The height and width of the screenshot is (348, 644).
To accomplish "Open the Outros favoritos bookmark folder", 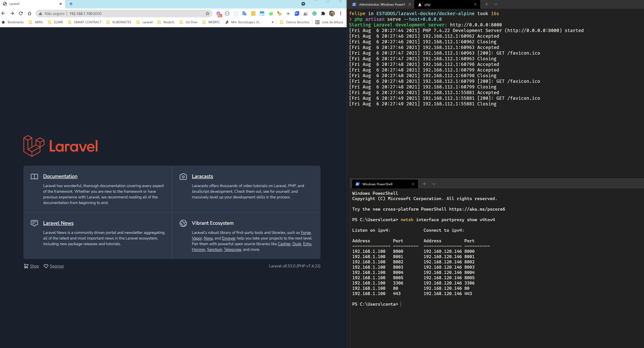I will [295, 22].
